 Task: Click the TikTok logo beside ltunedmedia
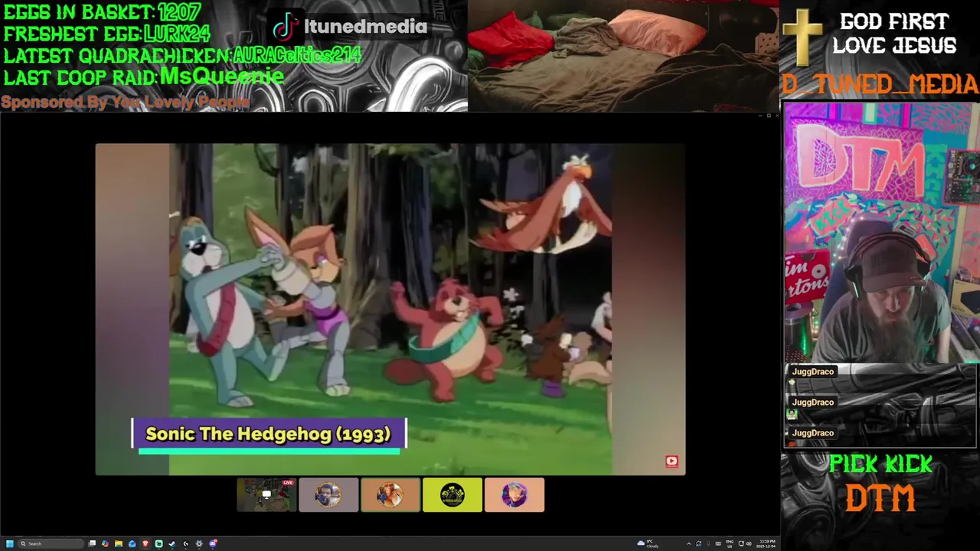pyautogui.click(x=285, y=28)
